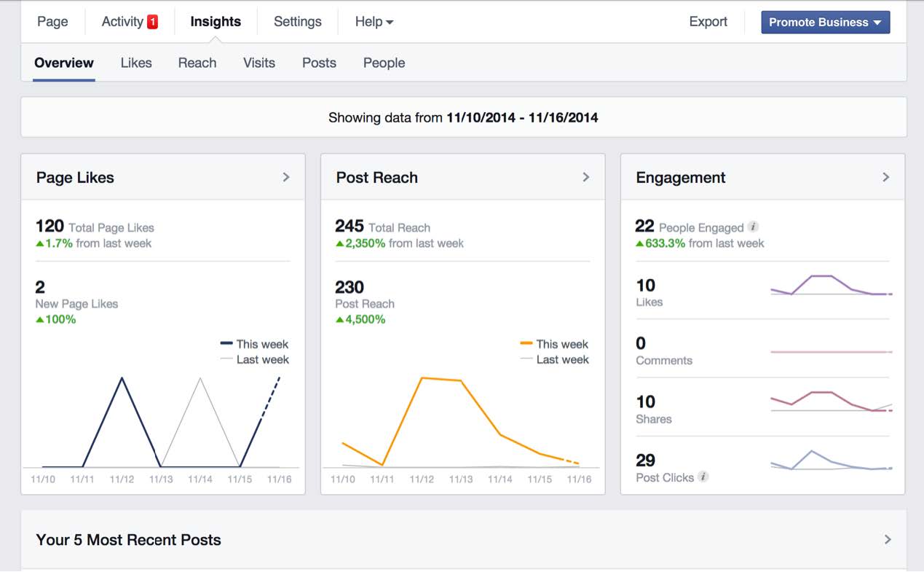This screenshot has height=572, width=924.
Task: Open the Post Reach card header
Action: point(463,177)
